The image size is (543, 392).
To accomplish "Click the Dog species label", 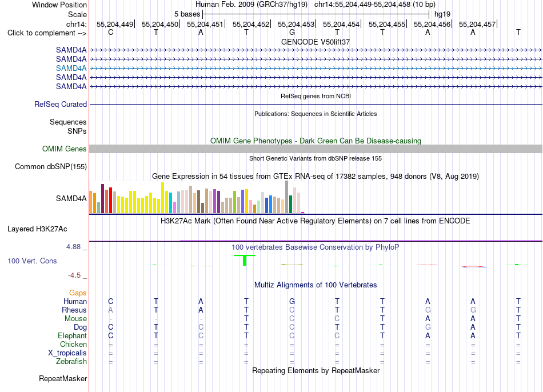I will (x=80, y=327).
